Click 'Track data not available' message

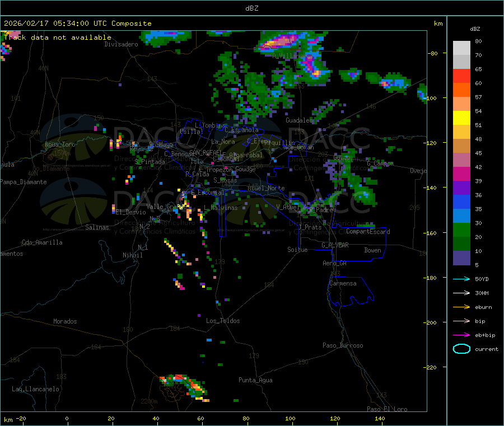tap(58, 38)
